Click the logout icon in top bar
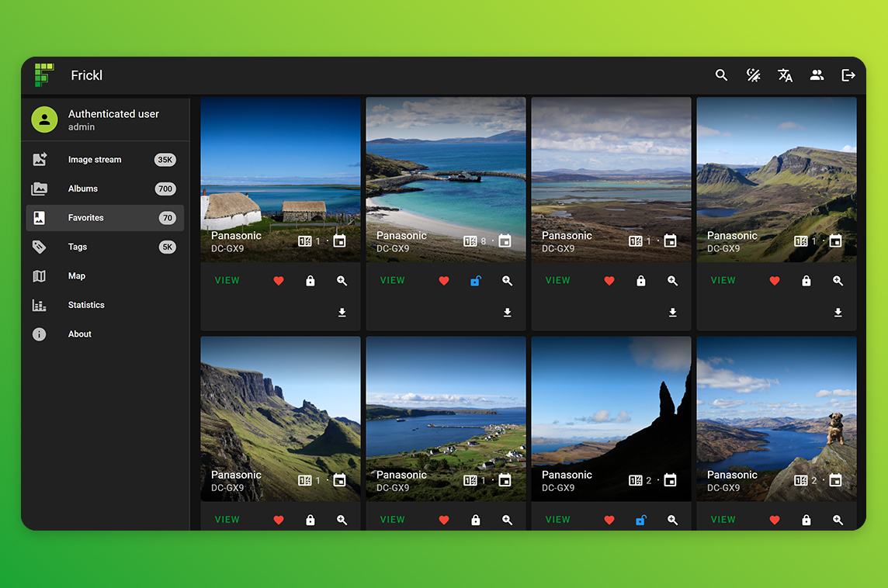Viewport: 888px width, 588px height. [x=848, y=75]
